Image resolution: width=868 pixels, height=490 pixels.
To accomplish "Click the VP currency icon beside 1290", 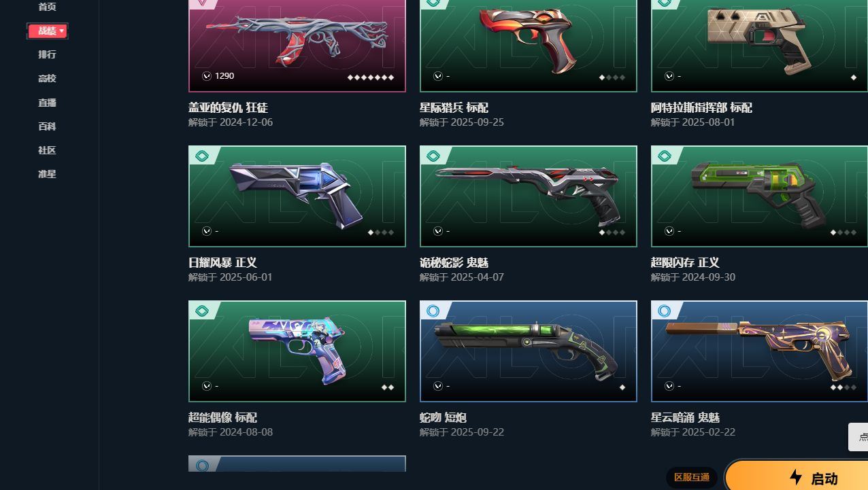I will [207, 76].
